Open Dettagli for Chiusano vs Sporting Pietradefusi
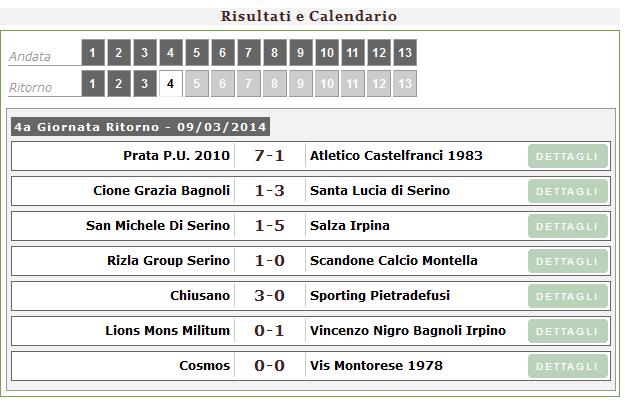The image size is (625, 411). (567, 296)
